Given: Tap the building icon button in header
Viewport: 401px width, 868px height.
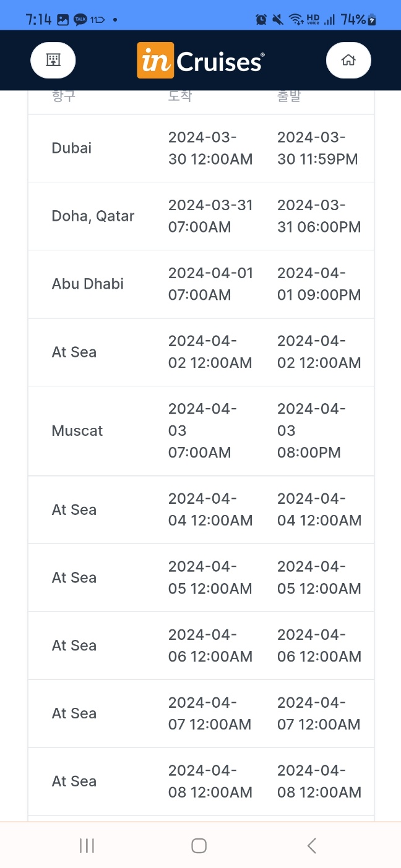Looking at the screenshot, I should point(53,61).
